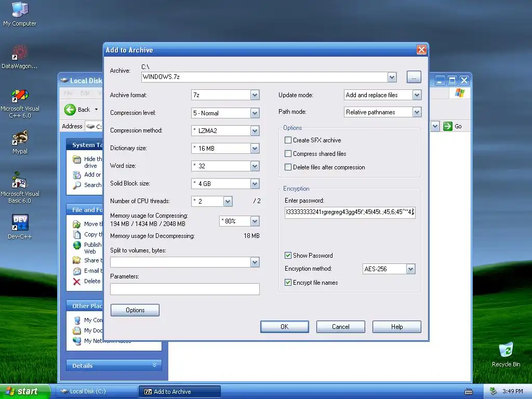Click the Back arrow in Local Disk window
Screen dimensions: 532x399
(x=70, y=110)
